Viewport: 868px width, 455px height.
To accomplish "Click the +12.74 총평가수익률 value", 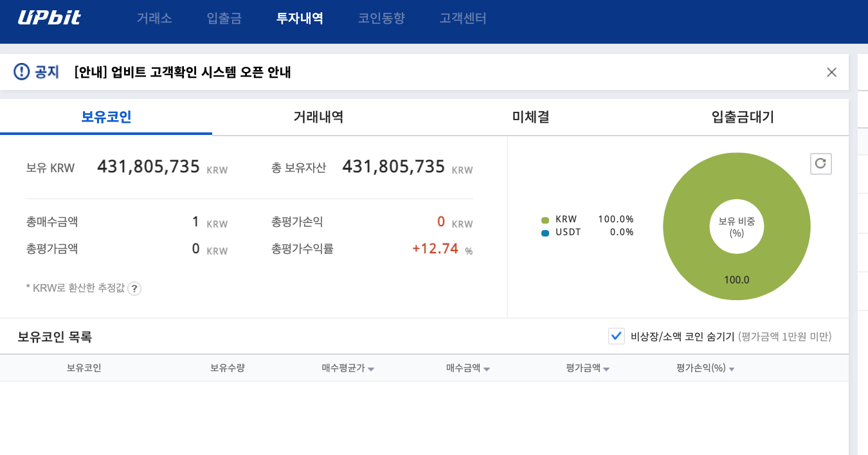I will point(435,248).
